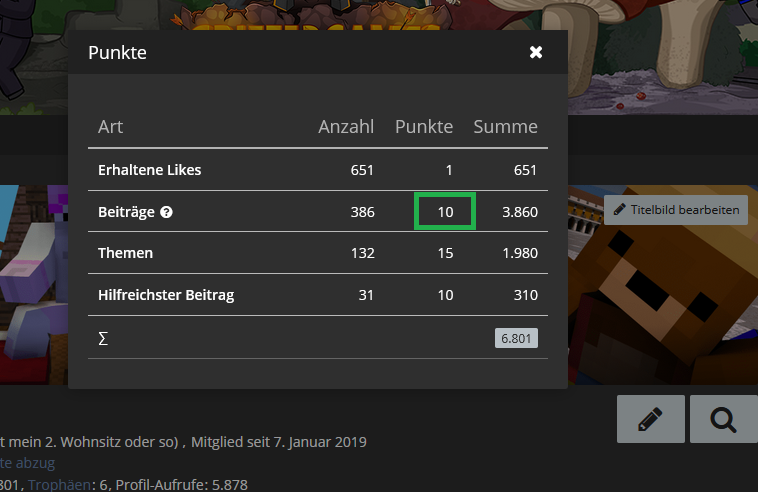
Task: Click the Erhaltene Likes row label
Action: 149,170
